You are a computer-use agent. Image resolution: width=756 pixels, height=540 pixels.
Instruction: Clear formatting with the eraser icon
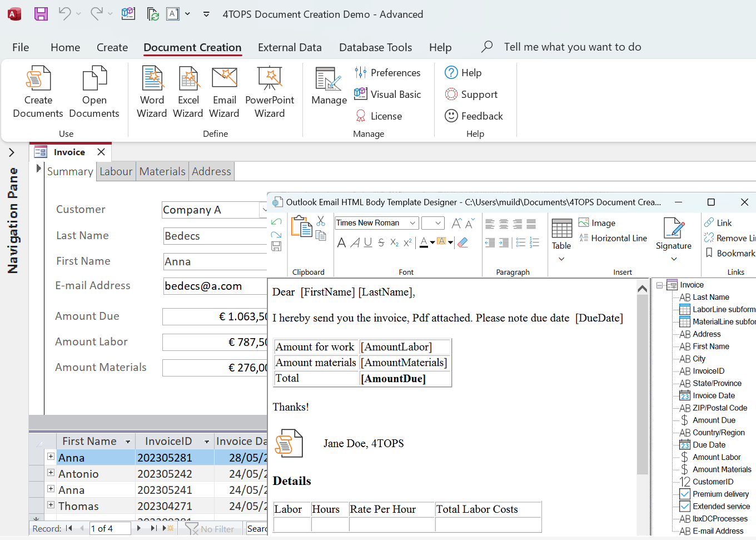(462, 242)
